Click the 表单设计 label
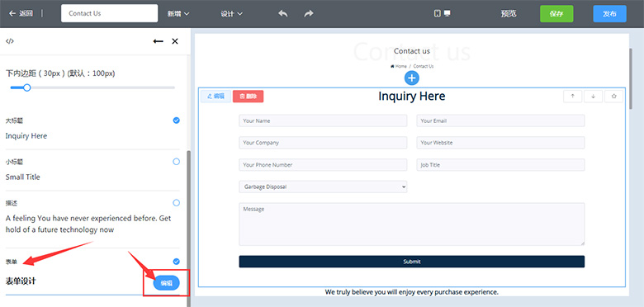 pos(21,281)
